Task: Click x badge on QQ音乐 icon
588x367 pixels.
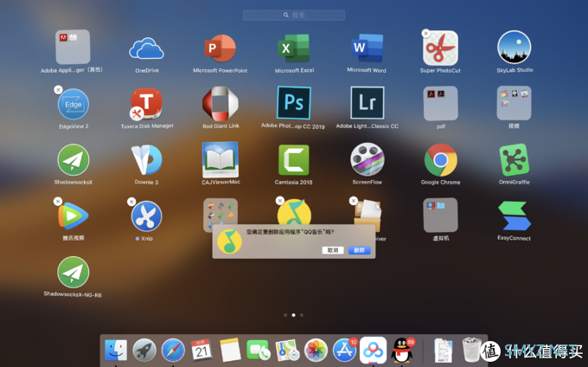Action: tap(280, 201)
